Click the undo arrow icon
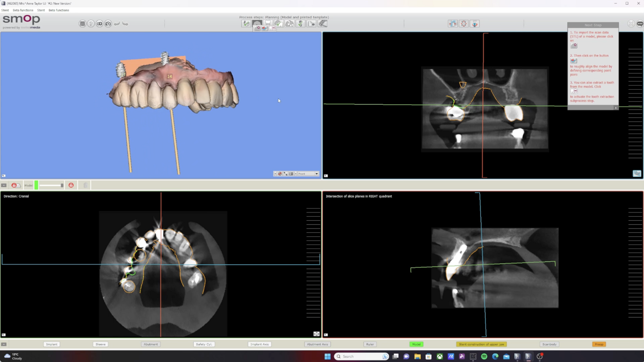 click(x=117, y=24)
